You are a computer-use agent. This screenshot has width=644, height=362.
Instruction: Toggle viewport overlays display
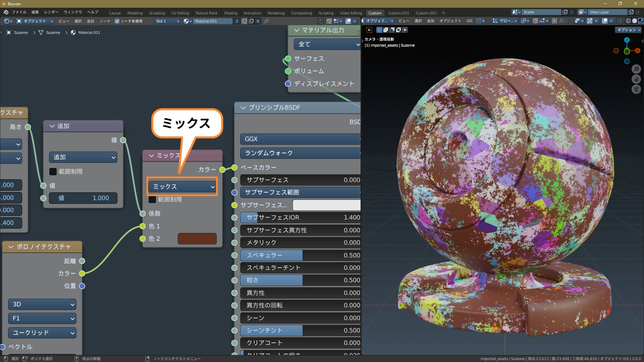click(605, 21)
